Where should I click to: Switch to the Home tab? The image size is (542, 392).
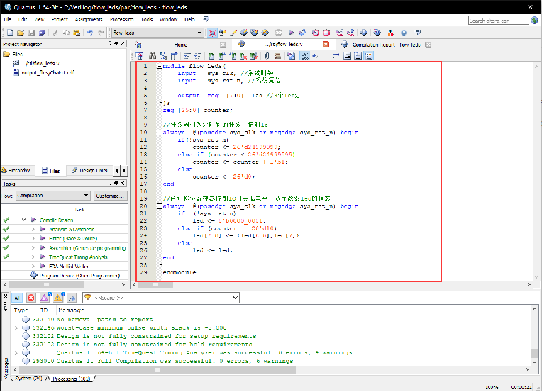(x=181, y=45)
